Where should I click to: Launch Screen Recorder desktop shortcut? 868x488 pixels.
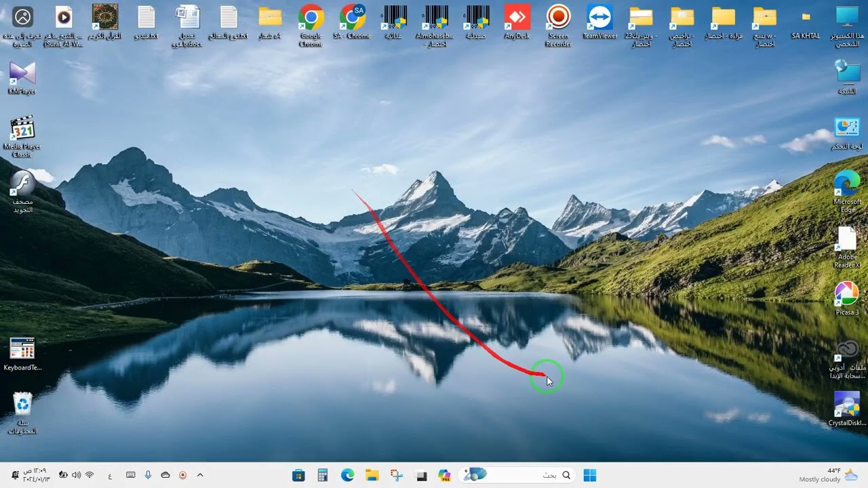(558, 26)
